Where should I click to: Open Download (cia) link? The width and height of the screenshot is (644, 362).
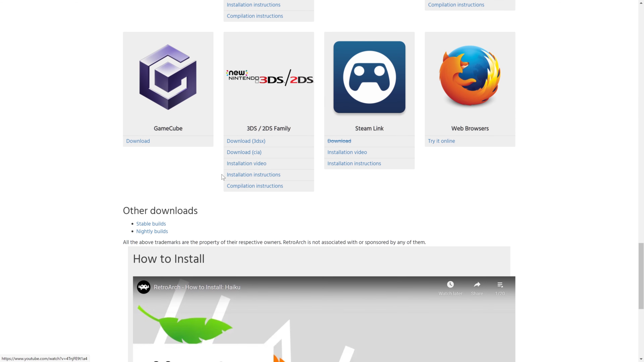244,152
